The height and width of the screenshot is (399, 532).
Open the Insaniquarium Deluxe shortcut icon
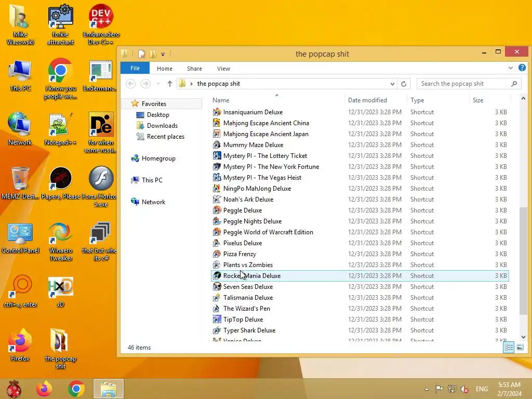coord(217,112)
